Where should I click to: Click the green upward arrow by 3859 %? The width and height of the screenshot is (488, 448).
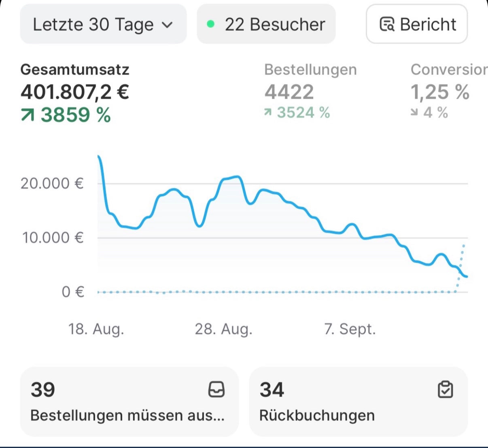coord(28,116)
